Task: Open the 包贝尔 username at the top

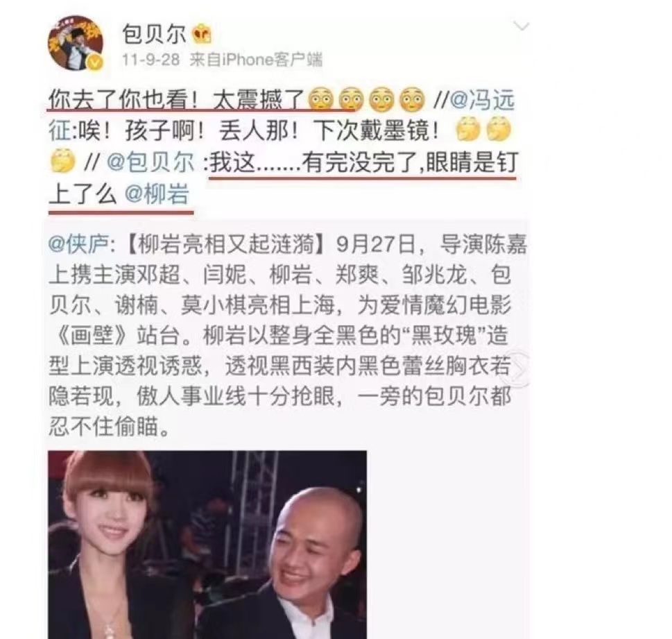Action: pyautogui.click(x=154, y=34)
